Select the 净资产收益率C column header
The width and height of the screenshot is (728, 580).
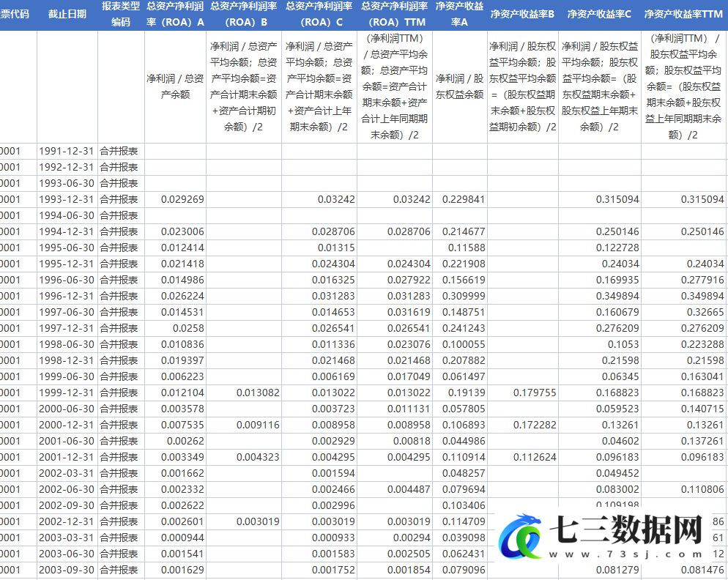point(599,15)
